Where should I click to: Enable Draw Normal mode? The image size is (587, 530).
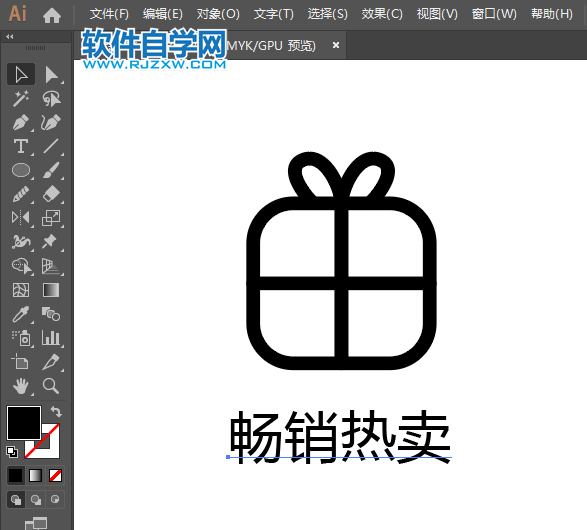(x=16, y=499)
